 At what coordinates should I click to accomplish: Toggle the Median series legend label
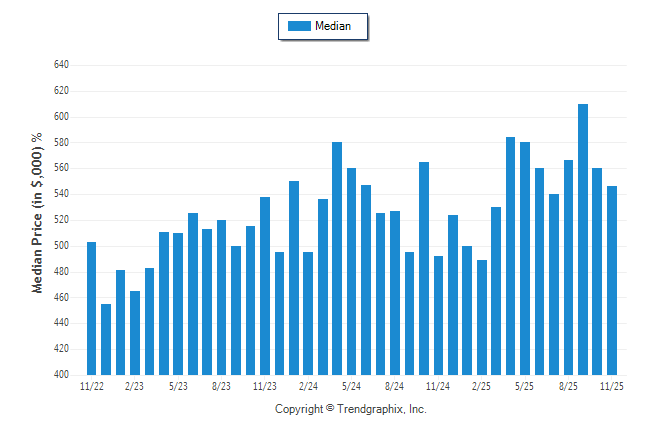(332, 26)
